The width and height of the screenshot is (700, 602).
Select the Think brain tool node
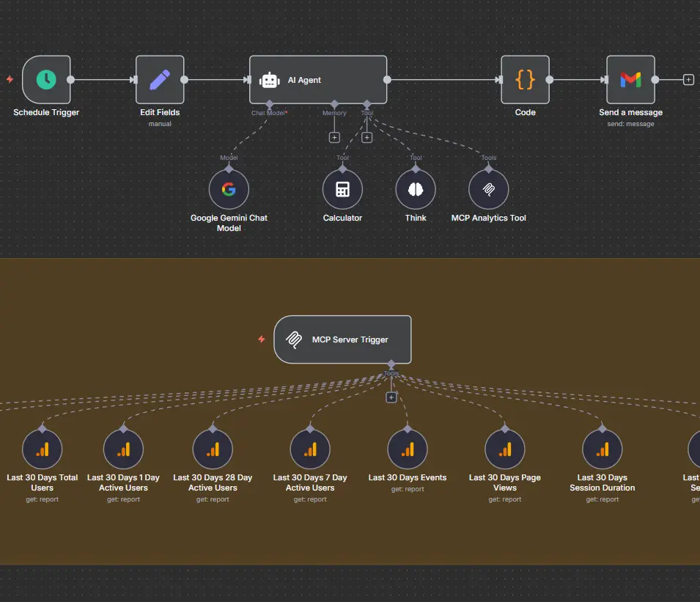point(416,189)
